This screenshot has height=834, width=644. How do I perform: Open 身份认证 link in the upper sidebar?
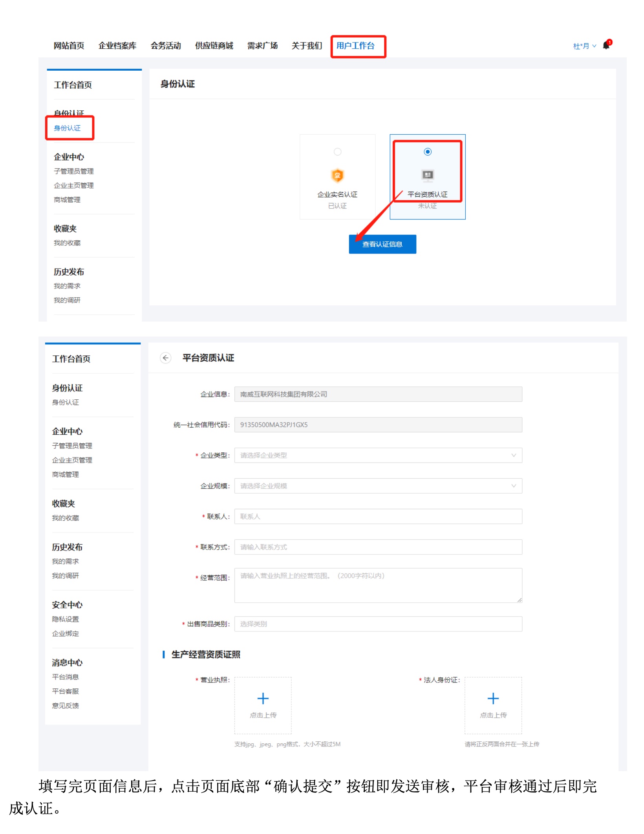67,128
